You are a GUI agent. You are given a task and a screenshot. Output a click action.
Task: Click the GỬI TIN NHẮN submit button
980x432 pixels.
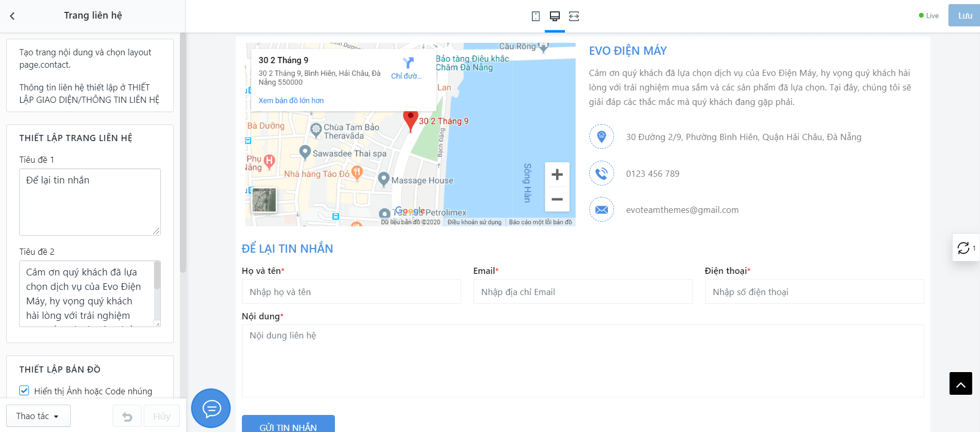pos(288,424)
